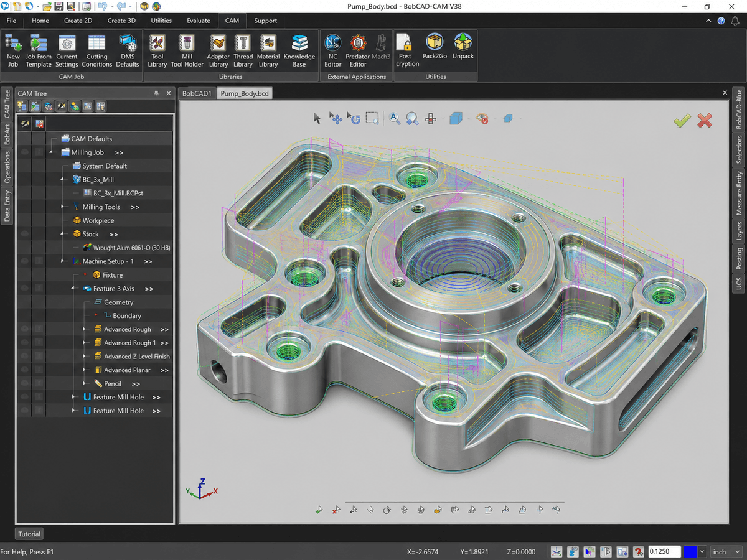This screenshot has height=560, width=747.
Task: Toggle visibility eye for Machine Setup - 1
Action: tap(25, 261)
